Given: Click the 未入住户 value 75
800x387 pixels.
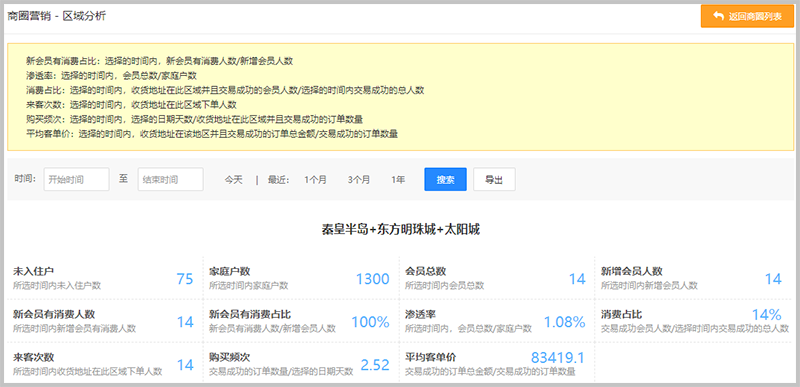Looking at the screenshot, I should pos(185,279).
